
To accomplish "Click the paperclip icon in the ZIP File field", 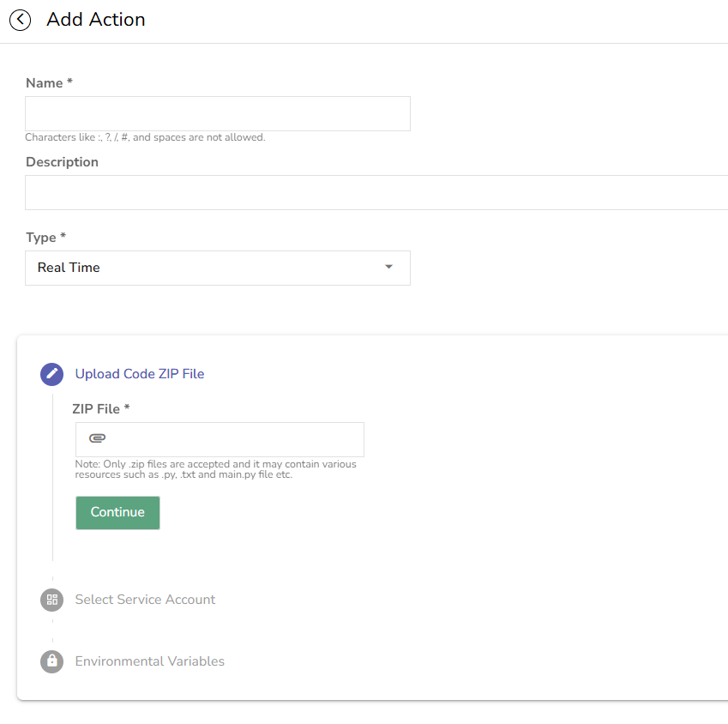I will coord(97,437).
